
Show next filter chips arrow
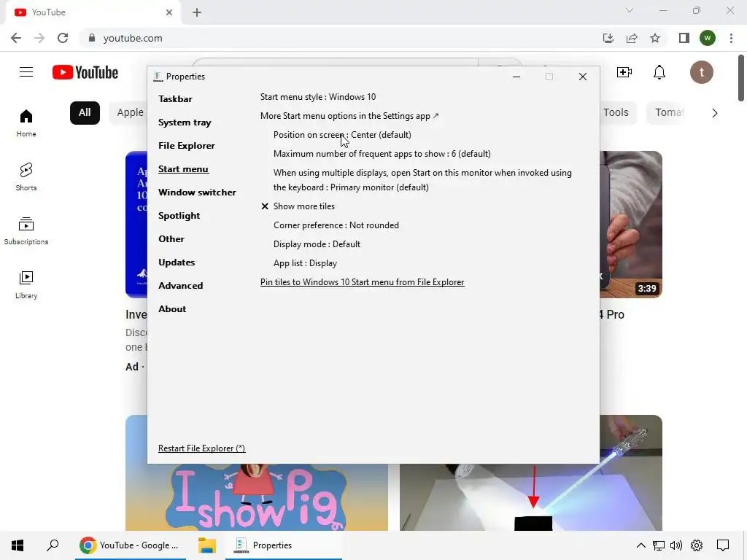[714, 113]
